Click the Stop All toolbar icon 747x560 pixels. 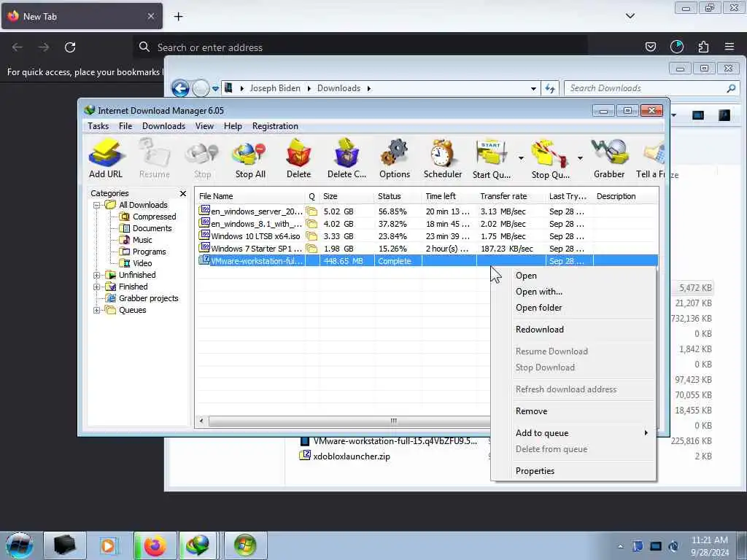[x=250, y=158]
